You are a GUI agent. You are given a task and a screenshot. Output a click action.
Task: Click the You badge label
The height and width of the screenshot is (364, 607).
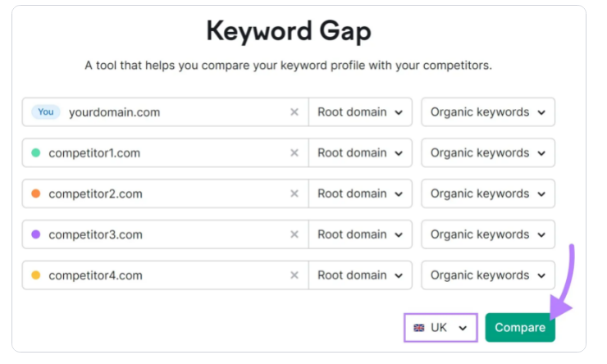[x=45, y=112]
